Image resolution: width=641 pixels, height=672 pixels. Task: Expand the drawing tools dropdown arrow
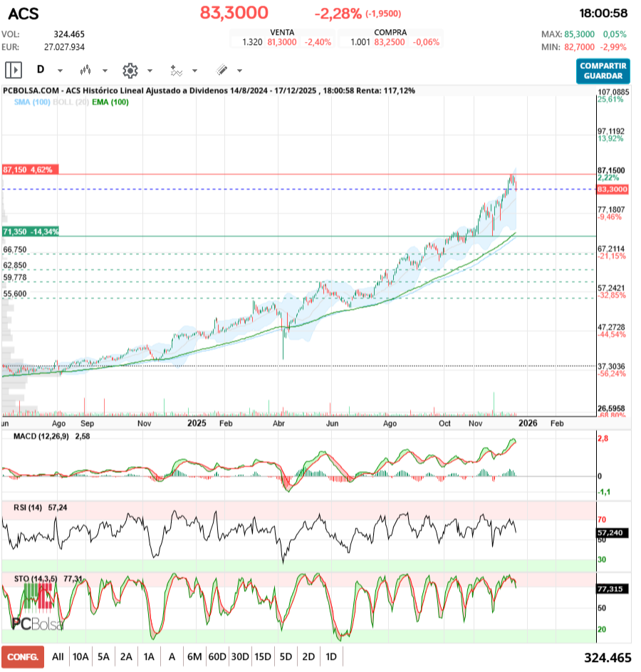239,71
